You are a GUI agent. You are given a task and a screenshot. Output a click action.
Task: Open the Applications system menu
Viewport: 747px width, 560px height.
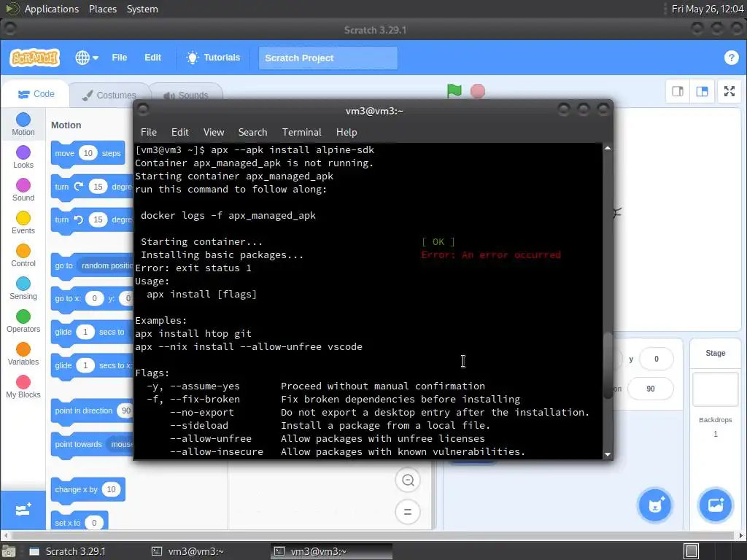pyautogui.click(x=52, y=9)
